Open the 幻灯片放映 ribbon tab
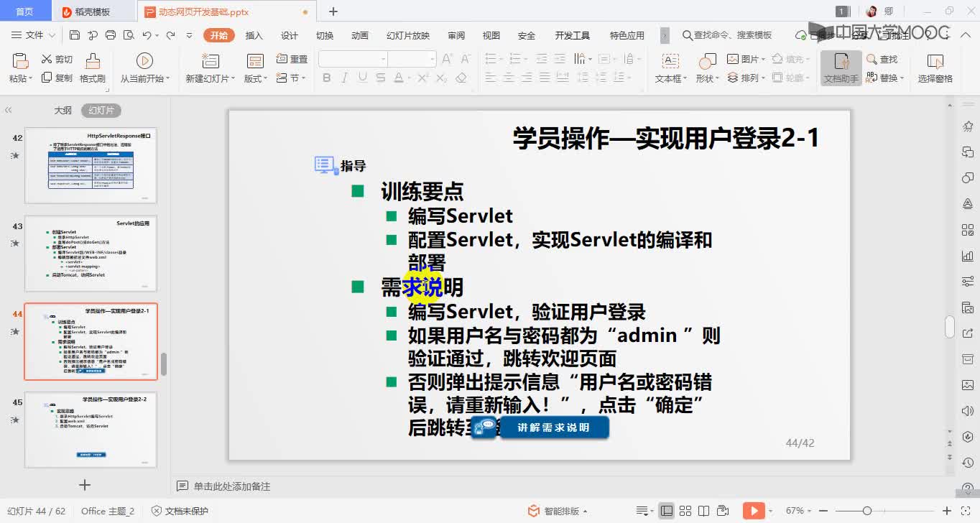Image resolution: width=980 pixels, height=523 pixels. pyautogui.click(x=408, y=35)
